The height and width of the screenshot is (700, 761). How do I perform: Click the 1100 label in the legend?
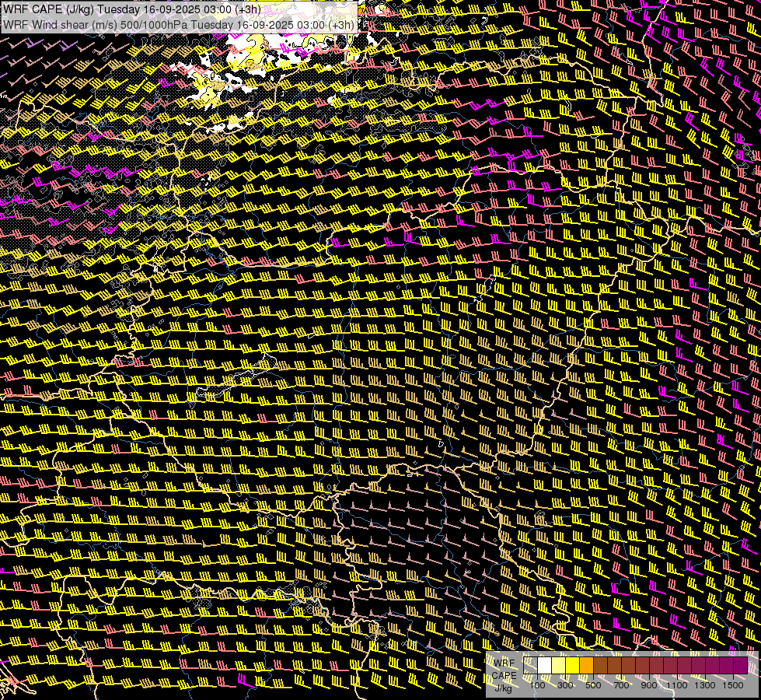[677, 685]
